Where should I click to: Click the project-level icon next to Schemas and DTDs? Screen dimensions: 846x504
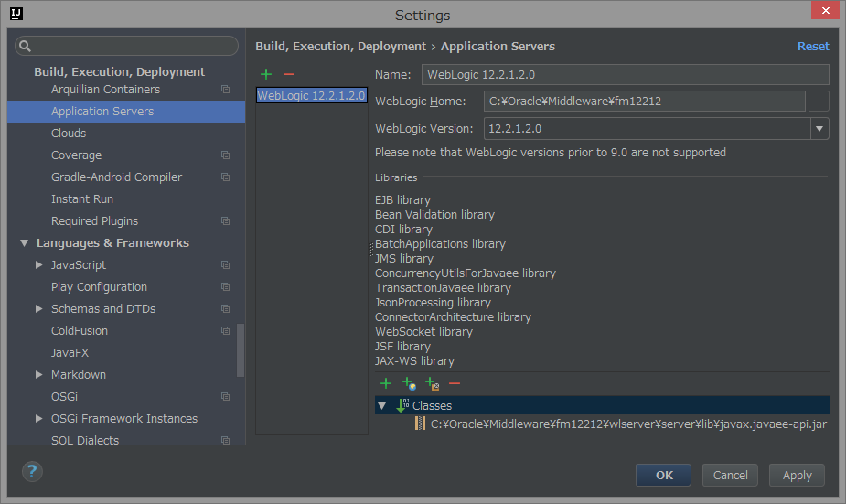click(x=226, y=308)
